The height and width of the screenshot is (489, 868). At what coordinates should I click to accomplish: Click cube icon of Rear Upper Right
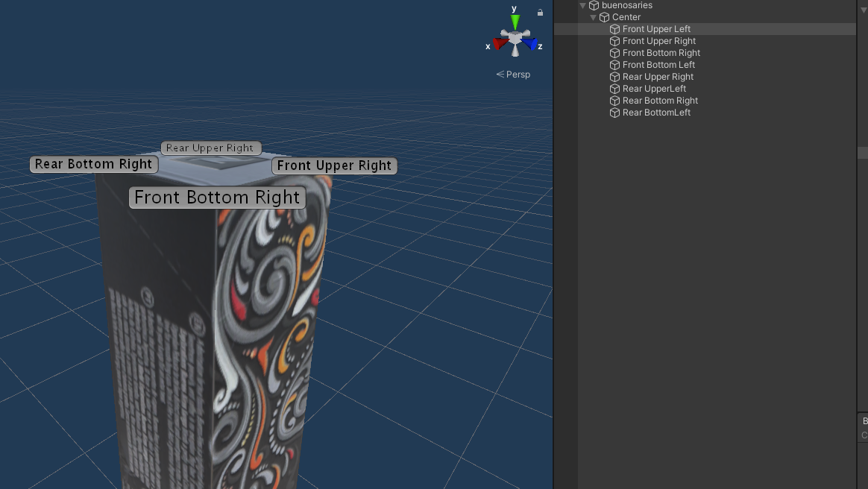(x=614, y=77)
